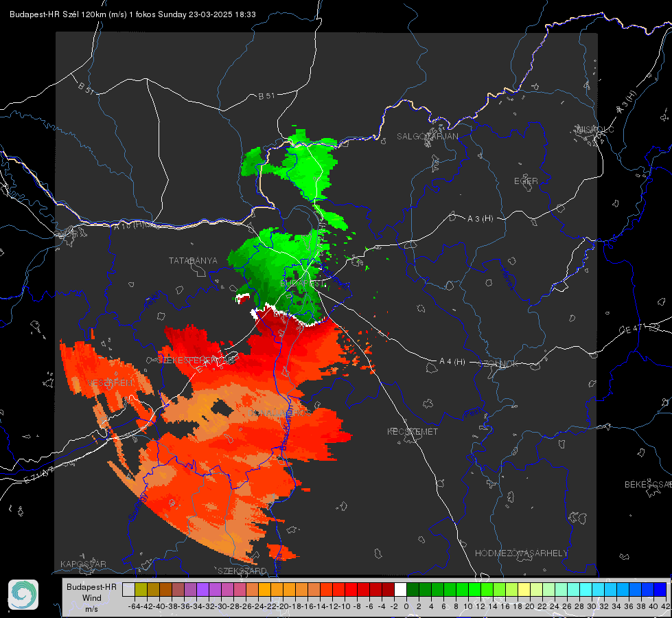The height and width of the screenshot is (618, 672).
Task: Click the SALGÓTARJÁN city label
Action: click(x=427, y=137)
